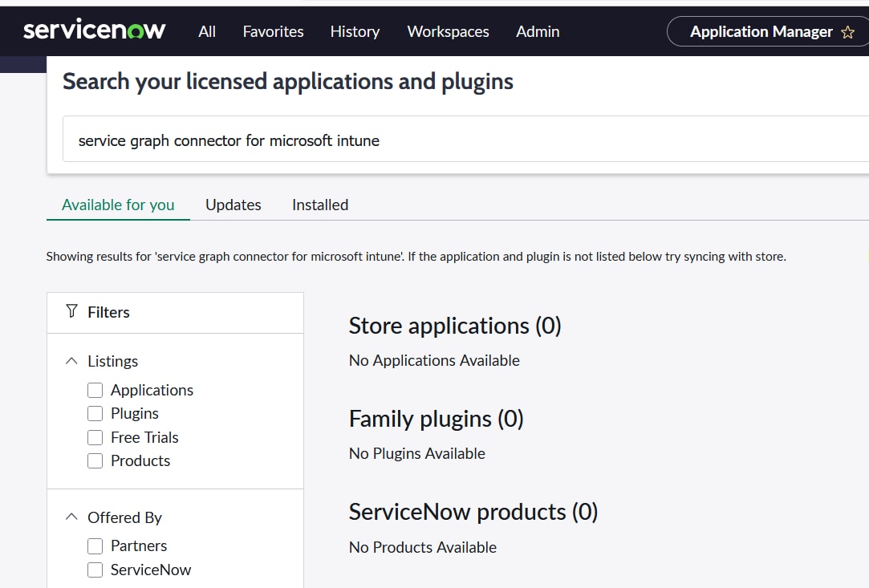The image size is (869, 588).
Task: Tick the Products filter checkbox
Action: (x=95, y=460)
